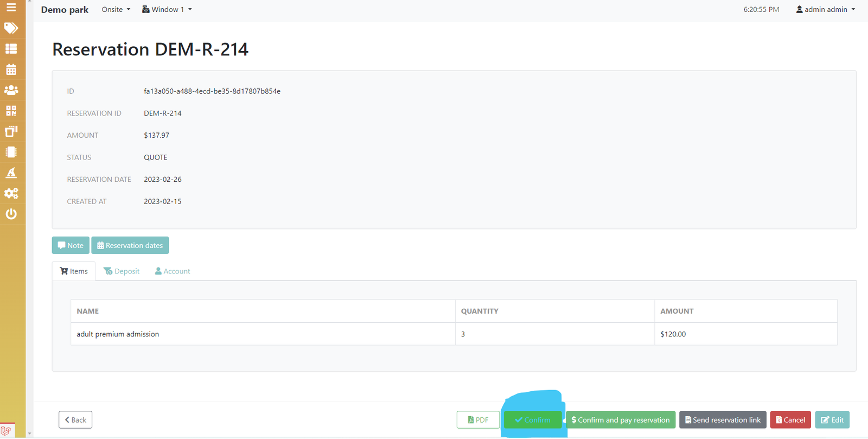Open the admin admin user menu
The image size is (868, 439).
[x=825, y=10]
